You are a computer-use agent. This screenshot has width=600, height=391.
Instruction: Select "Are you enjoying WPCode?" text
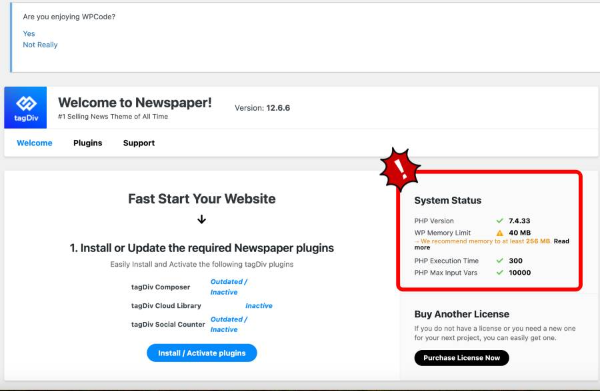[x=69, y=17]
